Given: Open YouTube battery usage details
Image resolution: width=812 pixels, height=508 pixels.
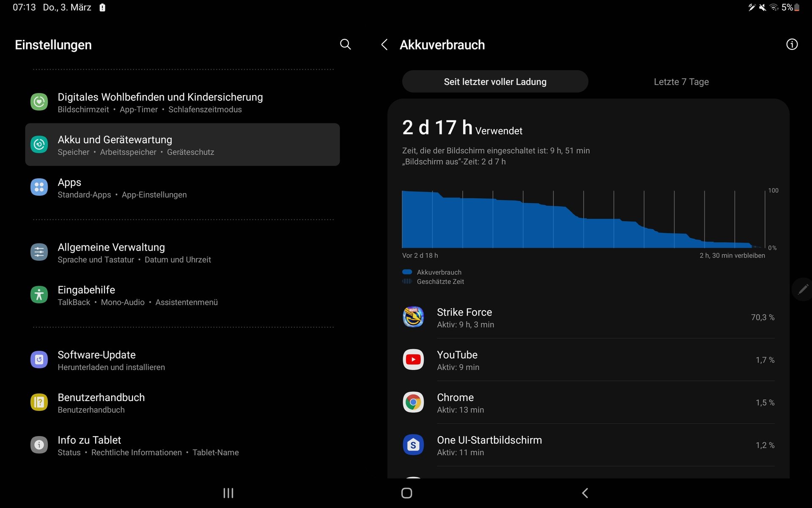Looking at the screenshot, I should tap(588, 360).
